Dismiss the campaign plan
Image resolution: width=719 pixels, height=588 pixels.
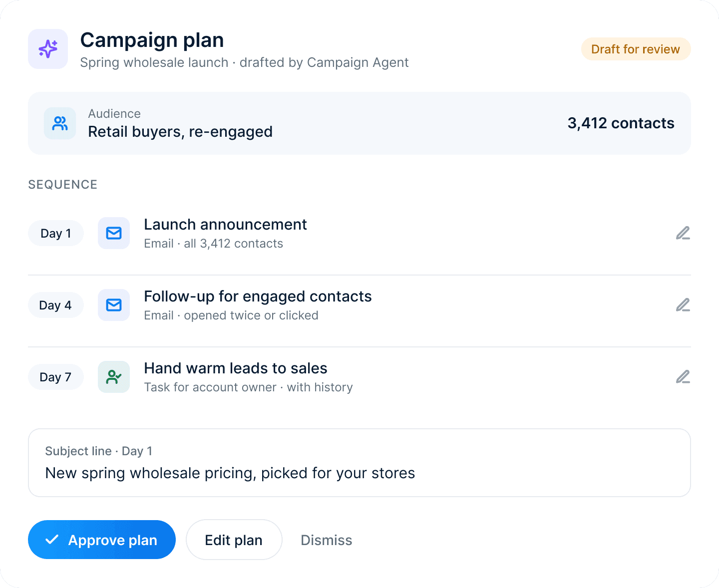pos(327,540)
